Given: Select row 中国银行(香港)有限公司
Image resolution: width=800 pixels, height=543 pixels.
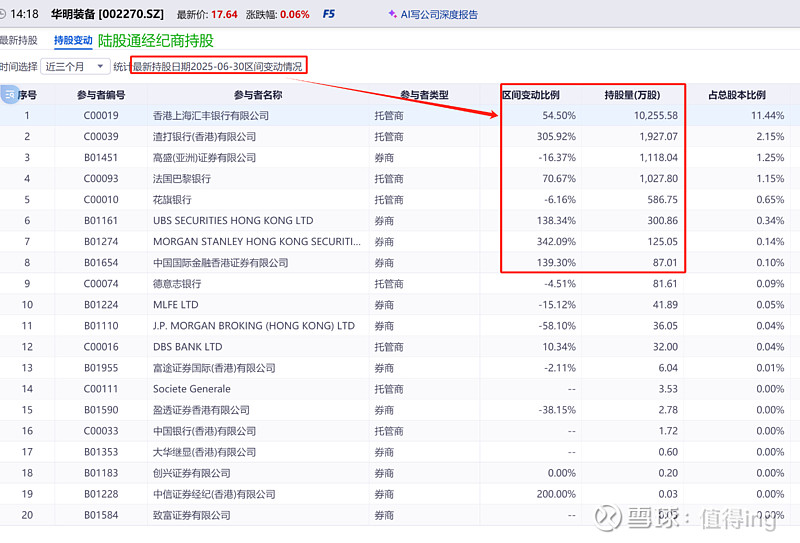Looking at the screenshot, I should (x=400, y=431).
